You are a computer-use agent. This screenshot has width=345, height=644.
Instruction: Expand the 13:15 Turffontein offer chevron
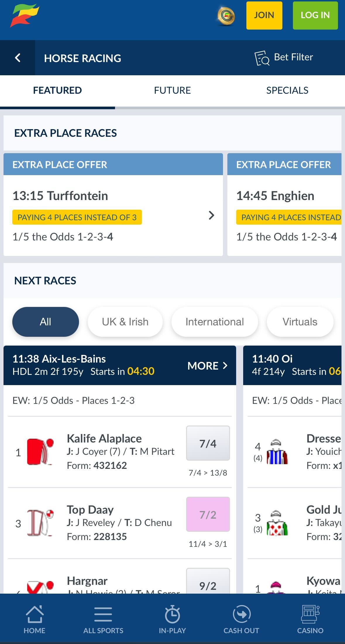[x=211, y=216]
